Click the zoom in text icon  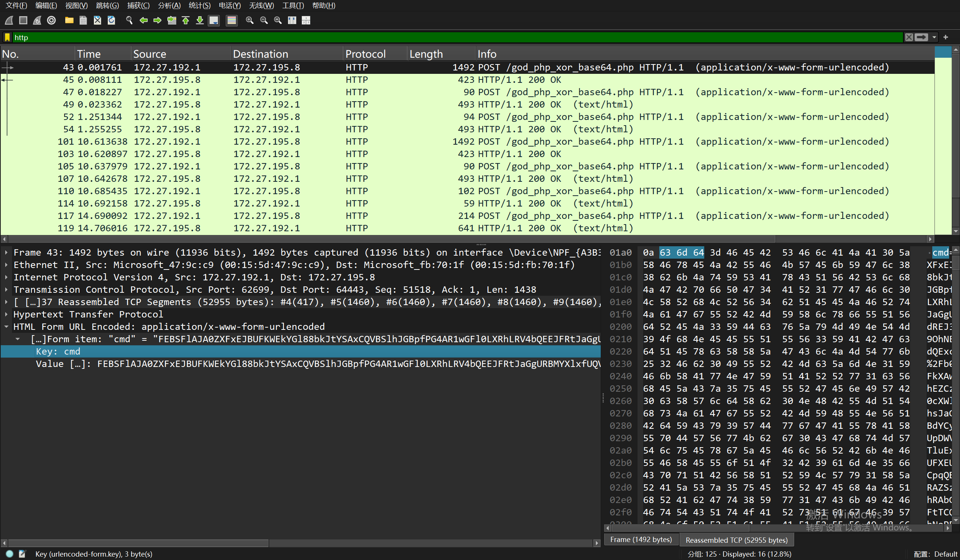pyautogui.click(x=249, y=20)
